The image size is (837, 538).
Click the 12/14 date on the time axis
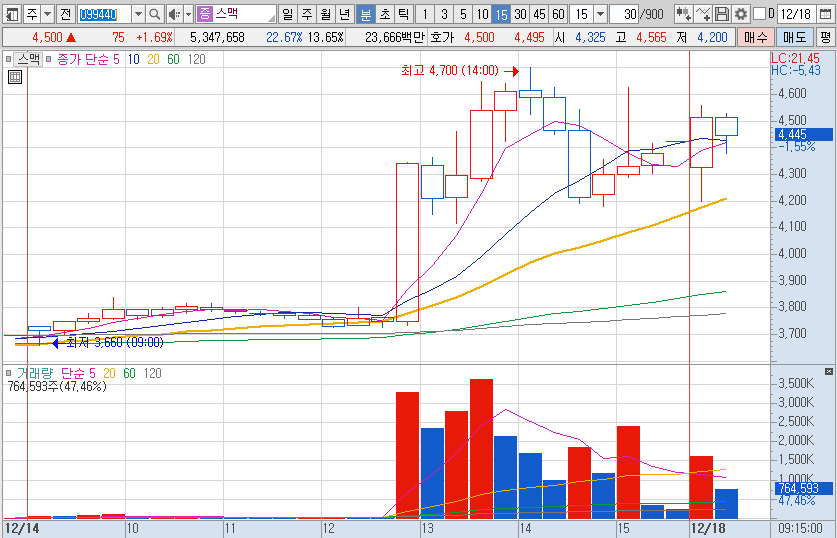pyautogui.click(x=22, y=529)
